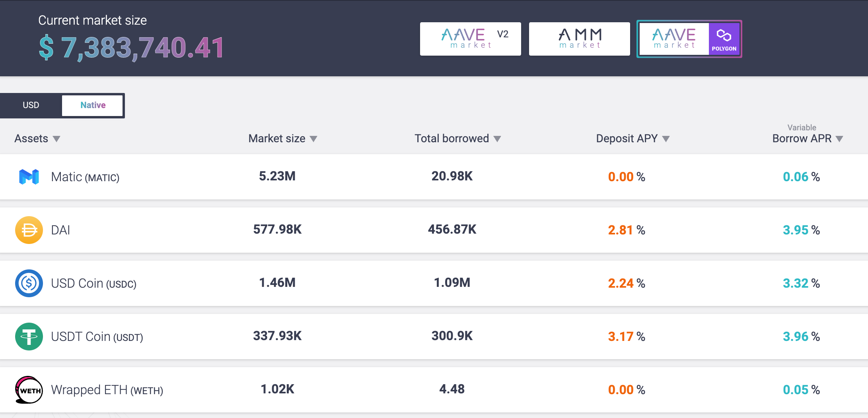Click the DAI token icon
The height and width of the screenshot is (418, 868).
[29, 230]
